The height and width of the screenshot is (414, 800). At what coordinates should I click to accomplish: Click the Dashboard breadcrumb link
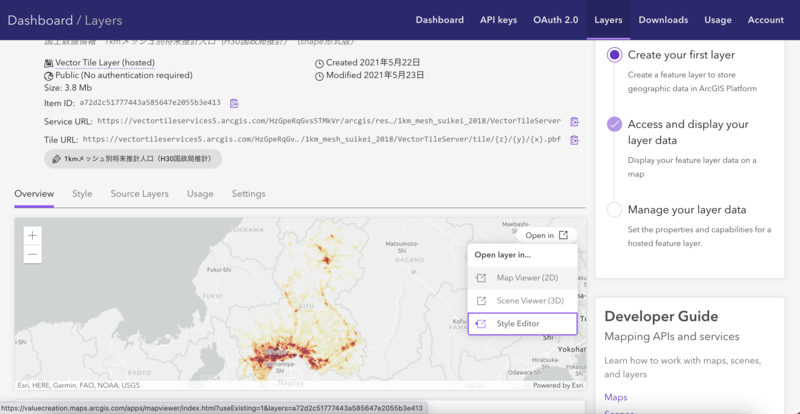click(40, 20)
